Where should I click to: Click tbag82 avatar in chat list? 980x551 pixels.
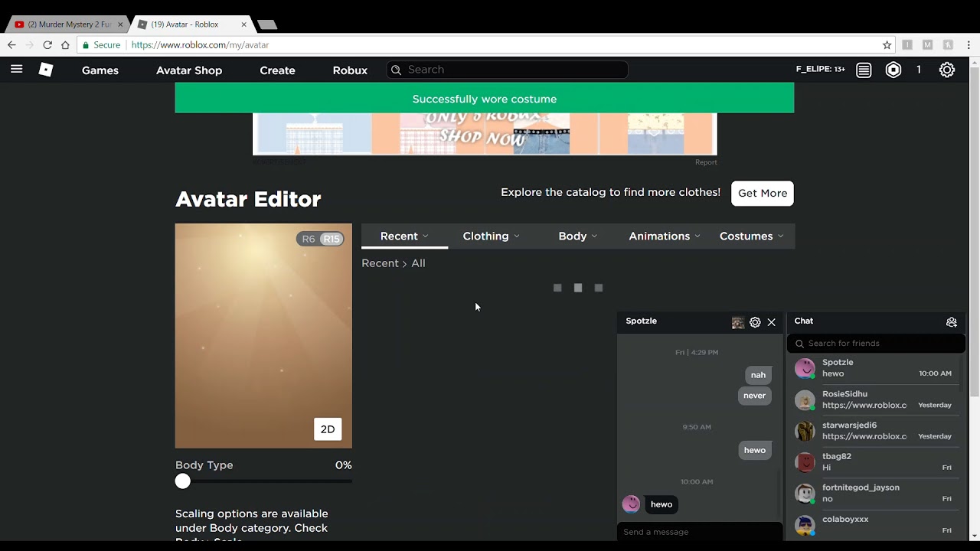(x=805, y=462)
